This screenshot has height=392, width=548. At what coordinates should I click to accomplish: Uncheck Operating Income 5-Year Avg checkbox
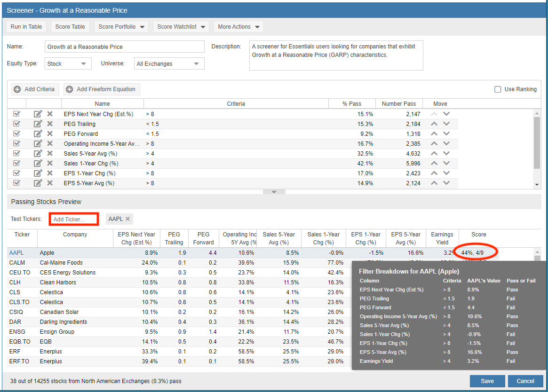pos(16,143)
